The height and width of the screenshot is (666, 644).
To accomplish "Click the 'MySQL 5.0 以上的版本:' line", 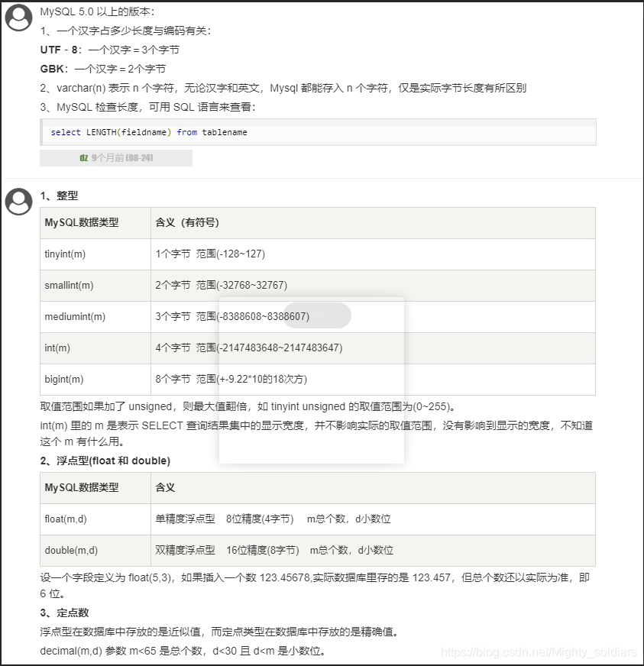I will (x=97, y=11).
